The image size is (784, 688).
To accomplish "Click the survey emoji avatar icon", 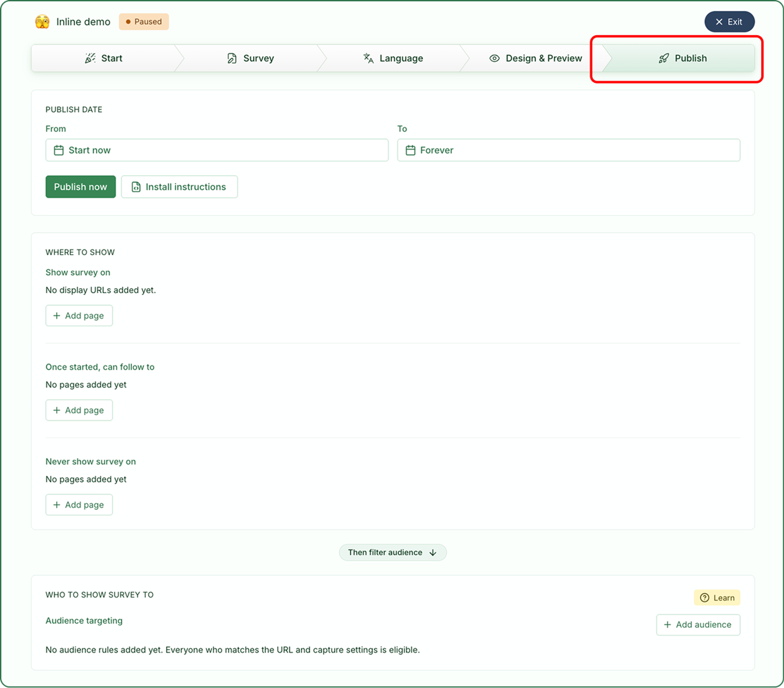I will click(42, 22).
